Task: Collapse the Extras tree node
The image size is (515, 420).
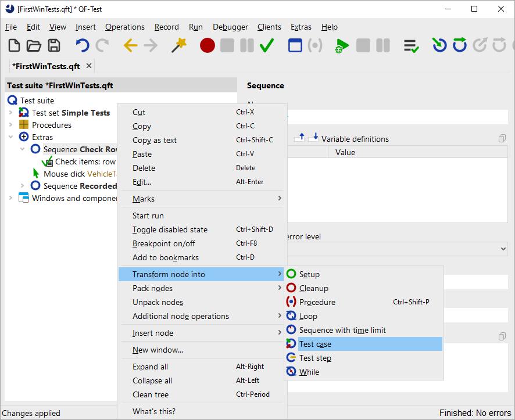Action: (10, 137)
